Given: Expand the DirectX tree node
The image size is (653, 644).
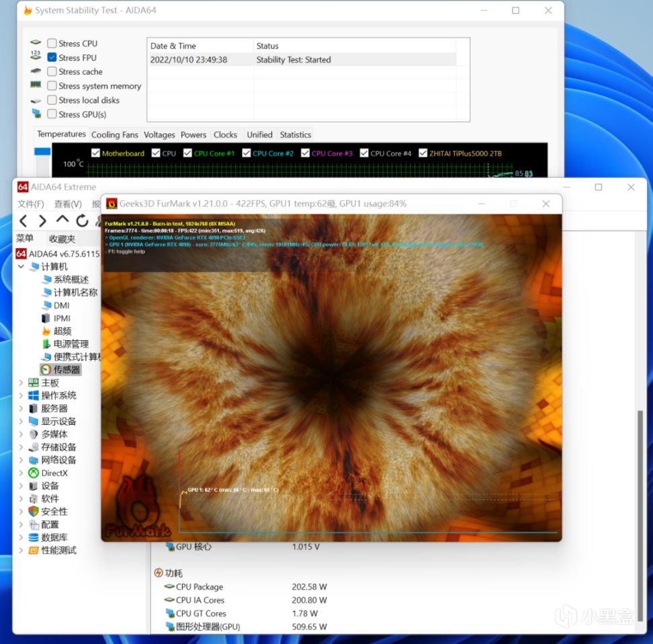Looking at the screenshot, I should pyautogui.click(x=21, y=473).
